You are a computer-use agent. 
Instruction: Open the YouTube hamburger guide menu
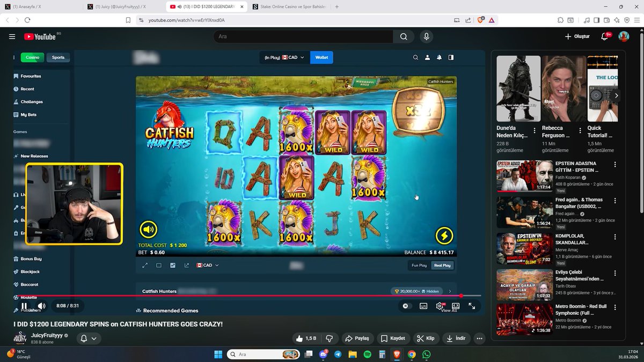tap(12, 36)
